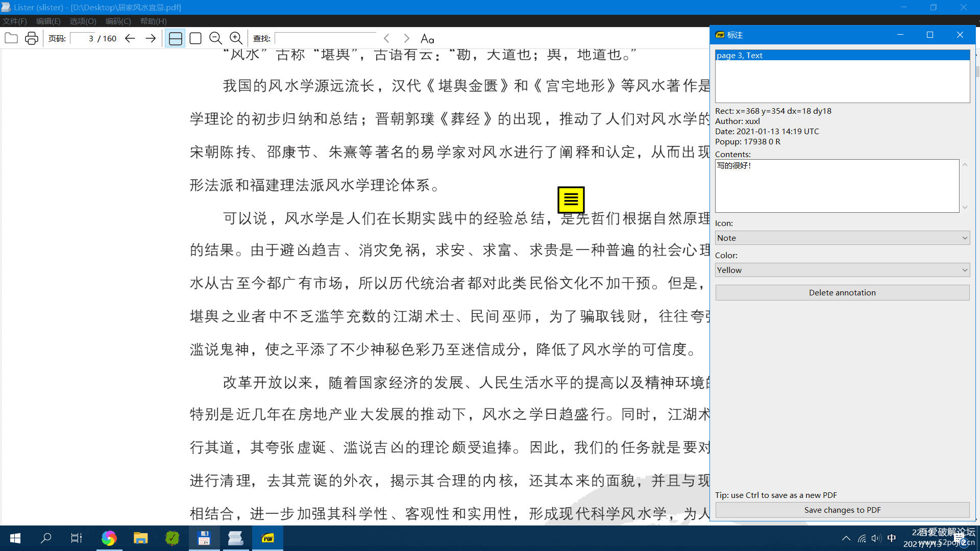Image resolution: width=980 pixels, height=551 pixels.
Task: Open the 选项(O) menu
Action: click(x=83, y=21)
